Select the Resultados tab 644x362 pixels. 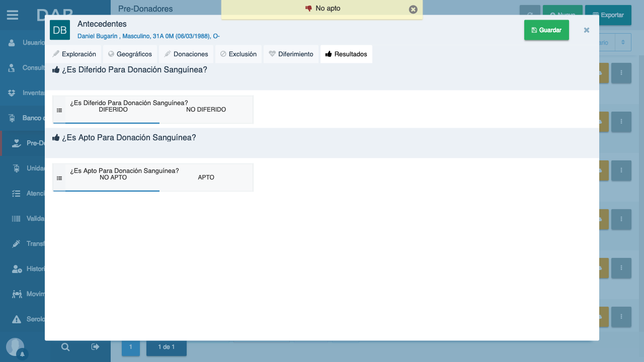tap(346, 54)
